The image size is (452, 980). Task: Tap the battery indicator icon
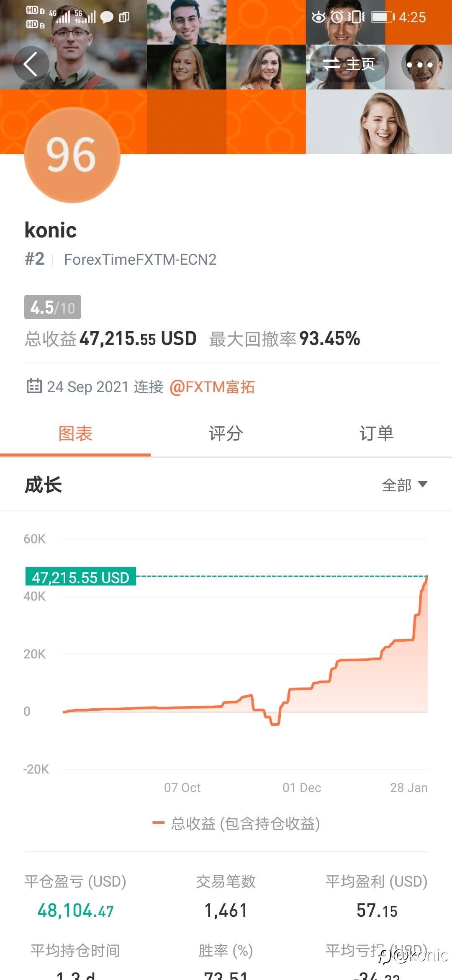tap(382, 17)
